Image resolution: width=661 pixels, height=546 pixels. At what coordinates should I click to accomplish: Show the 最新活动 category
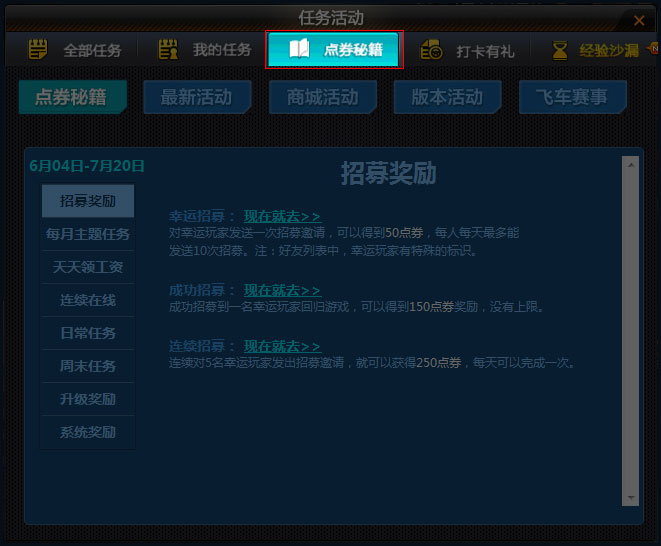(x=197, y=97)
